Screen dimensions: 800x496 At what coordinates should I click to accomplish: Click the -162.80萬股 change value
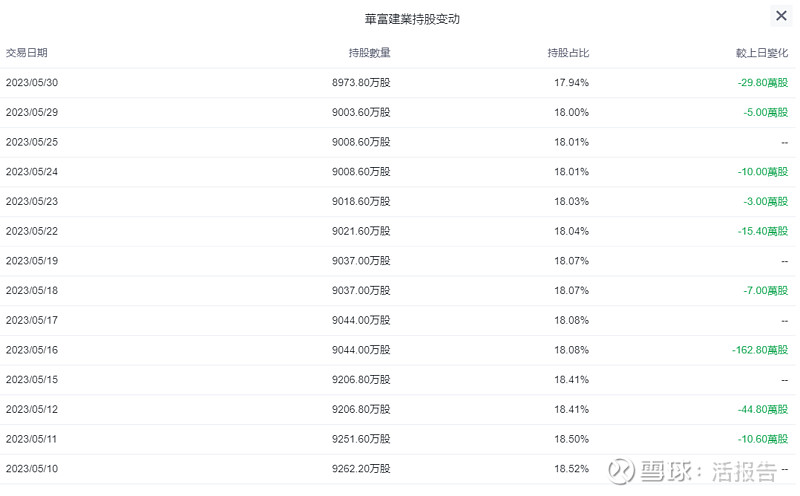760,350
